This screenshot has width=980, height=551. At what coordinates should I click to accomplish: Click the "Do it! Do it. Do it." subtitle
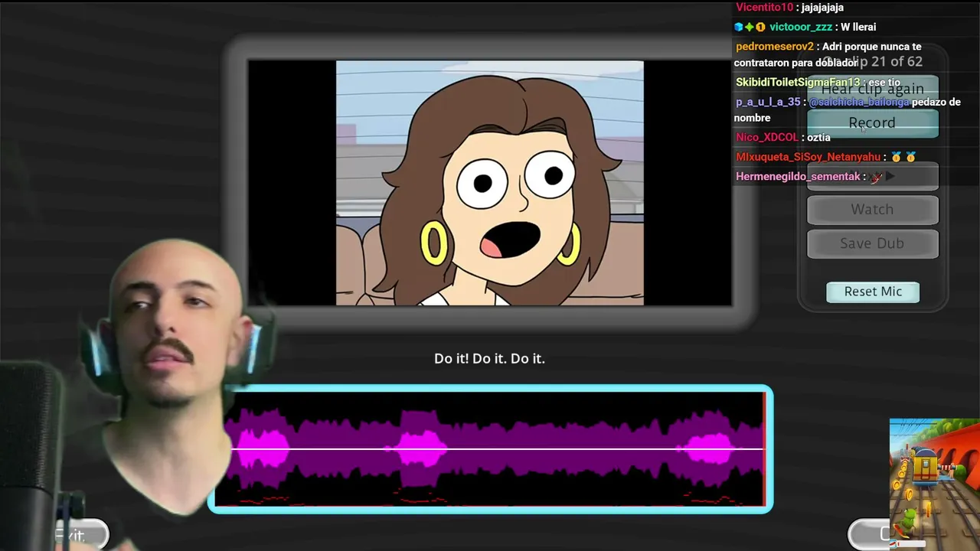point(489,358)
